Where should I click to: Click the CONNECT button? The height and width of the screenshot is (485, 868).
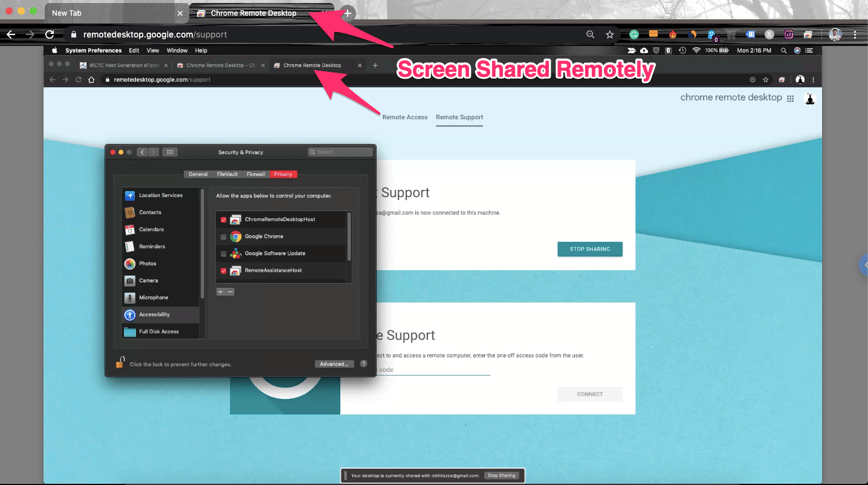coord(590,394)
